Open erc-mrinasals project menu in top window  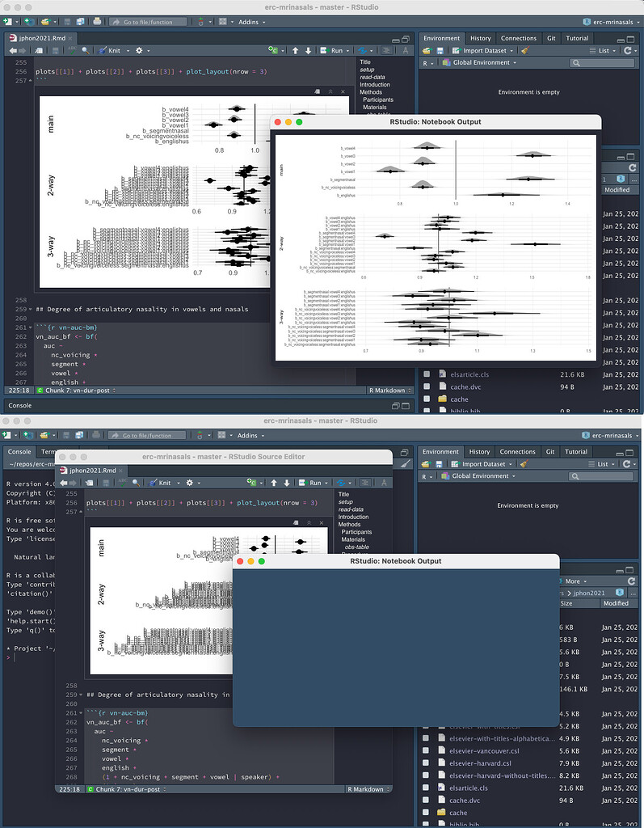[610, 22]
